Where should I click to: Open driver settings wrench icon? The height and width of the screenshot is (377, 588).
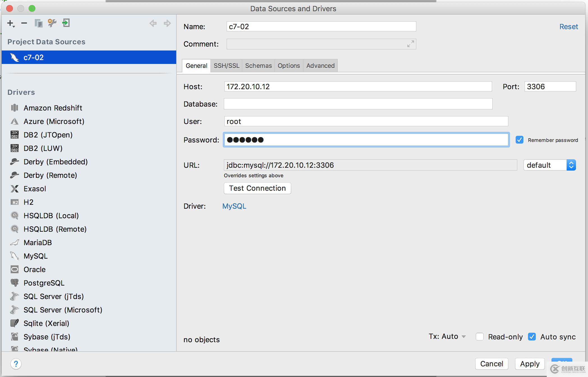click(52, 23)
